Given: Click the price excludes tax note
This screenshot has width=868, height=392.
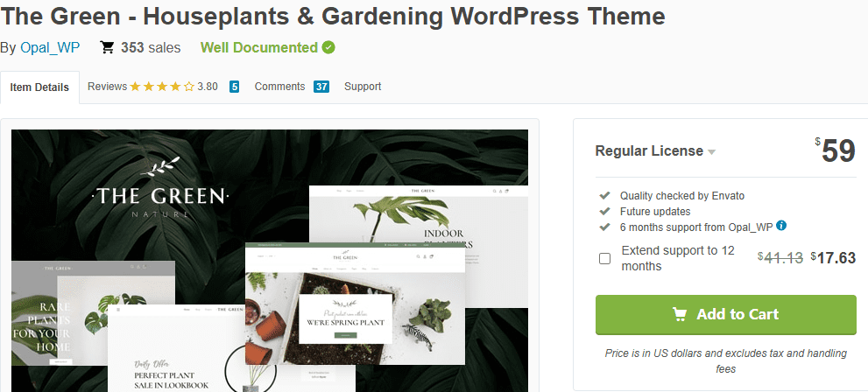Looking at the screenshot, I should point(726,360).
